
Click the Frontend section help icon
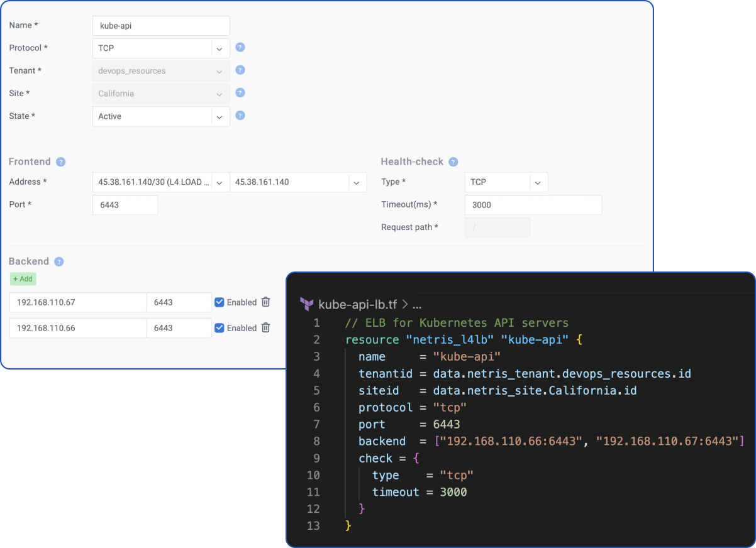click(60, 162)
